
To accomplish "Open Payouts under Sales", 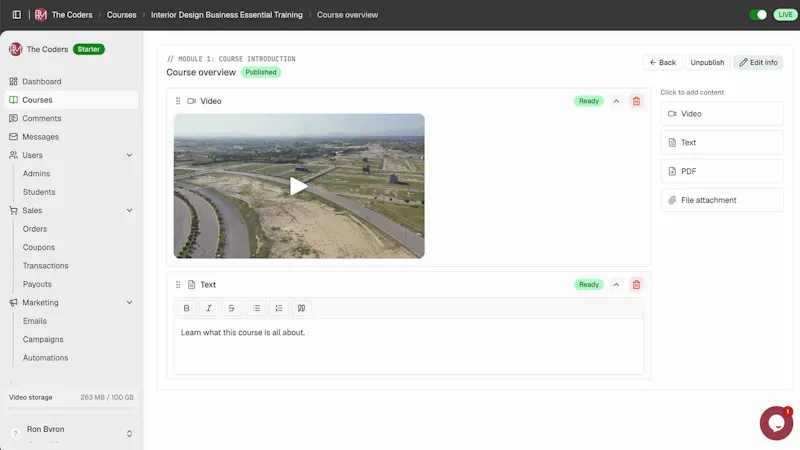I will [37, 284].
